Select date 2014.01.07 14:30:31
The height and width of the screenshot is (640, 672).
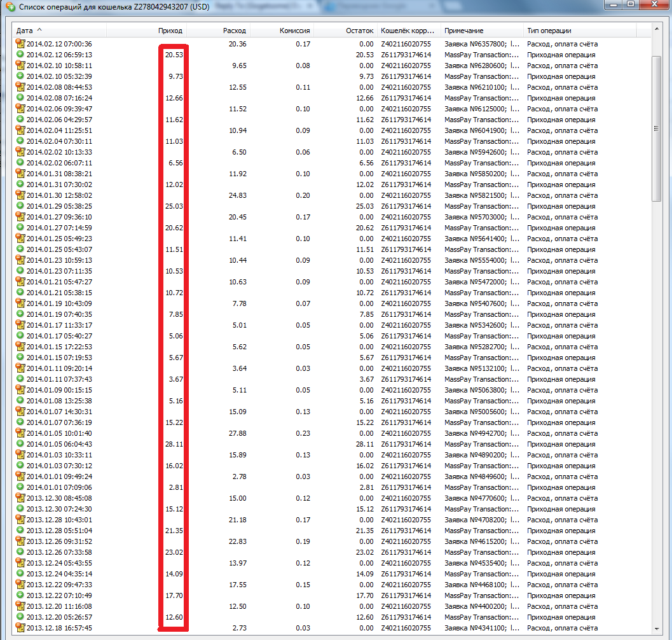point(59,412)
